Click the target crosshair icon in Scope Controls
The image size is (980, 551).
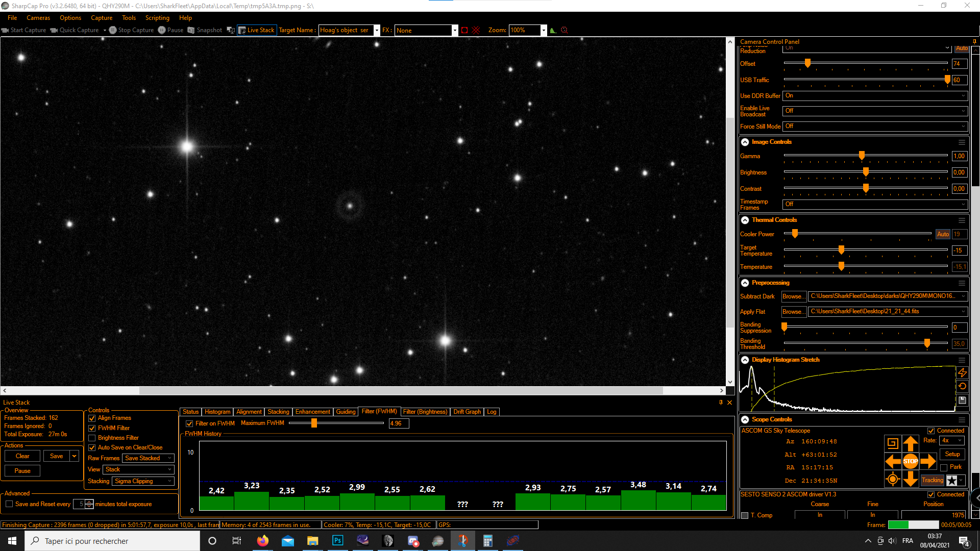pyautogui.click(x=893, y=479)
